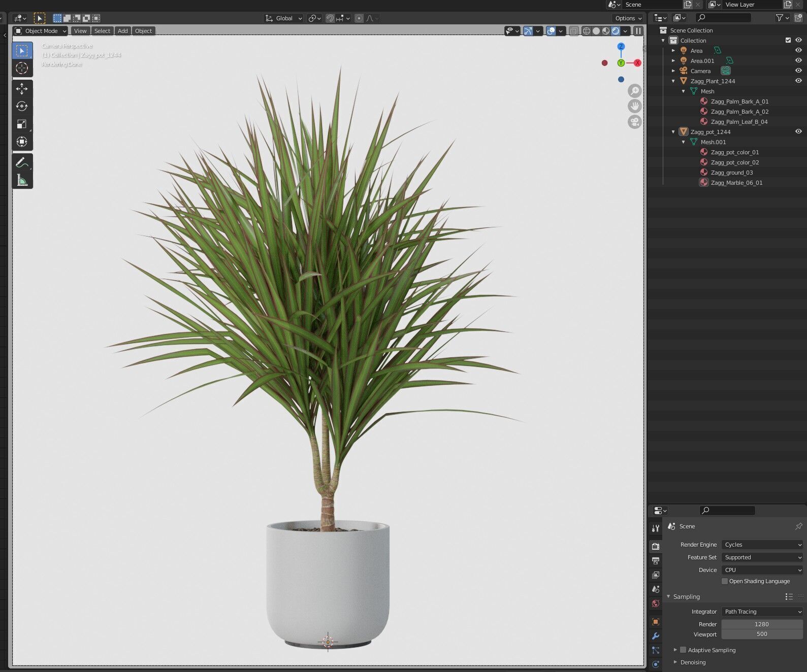
Task: Collapse the Sampling panel
Action: (669, 597)
